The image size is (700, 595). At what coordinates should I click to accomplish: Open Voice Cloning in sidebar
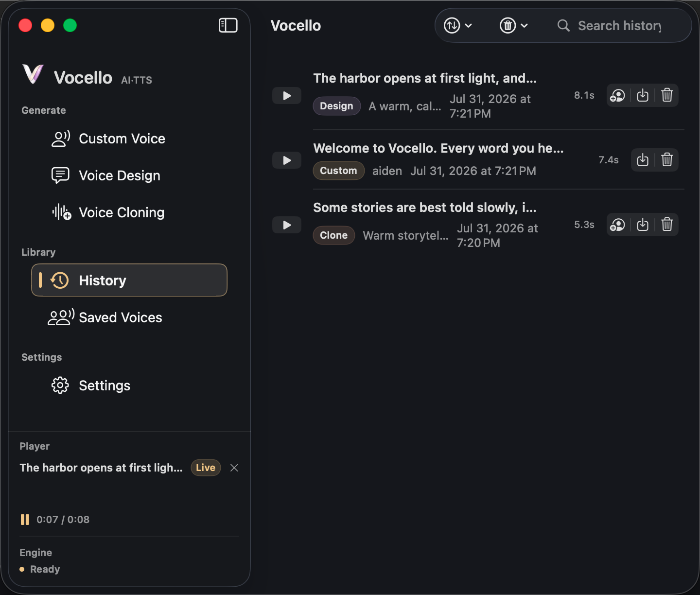(129, 212)
